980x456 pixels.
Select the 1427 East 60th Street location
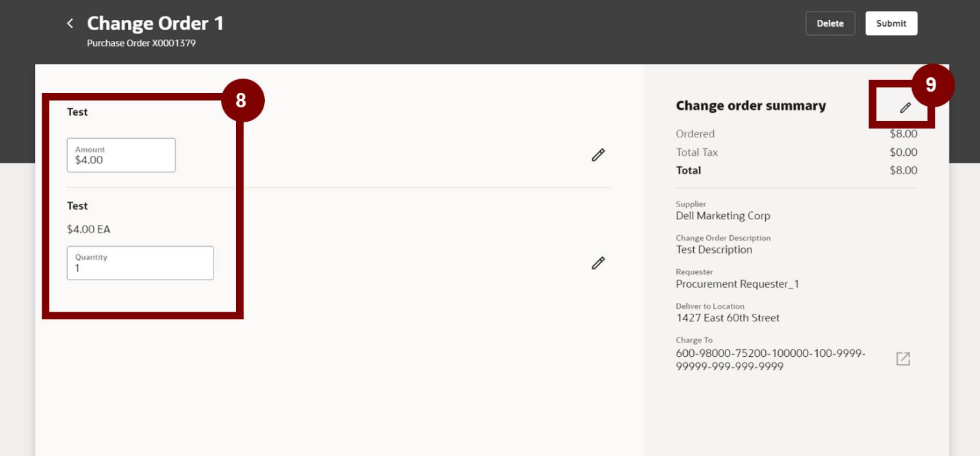click(x=727, y=318)
